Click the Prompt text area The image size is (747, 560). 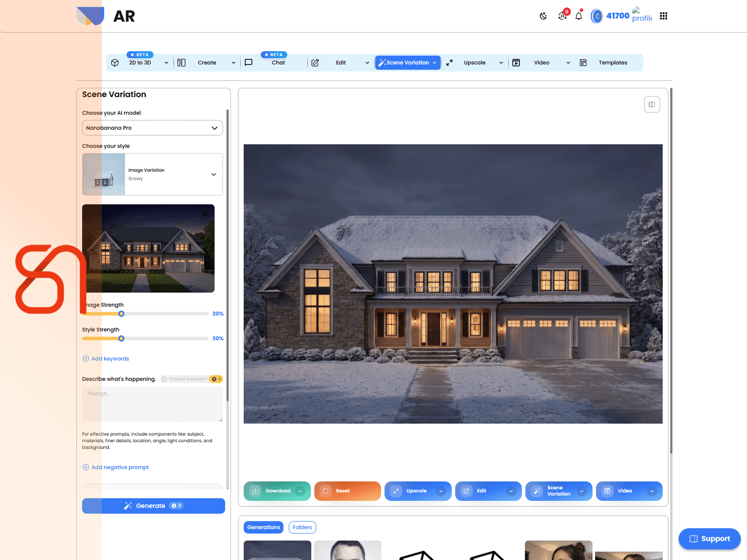(x=152, y=404)
